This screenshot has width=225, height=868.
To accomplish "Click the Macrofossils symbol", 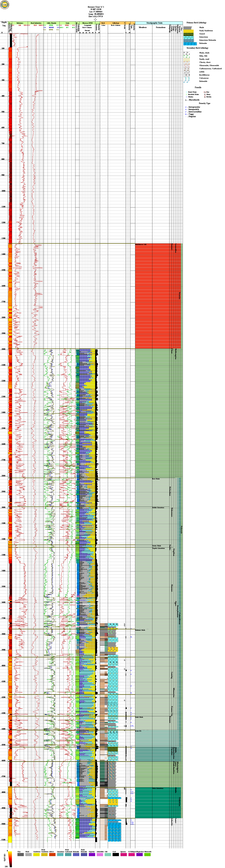I will 186,100.
